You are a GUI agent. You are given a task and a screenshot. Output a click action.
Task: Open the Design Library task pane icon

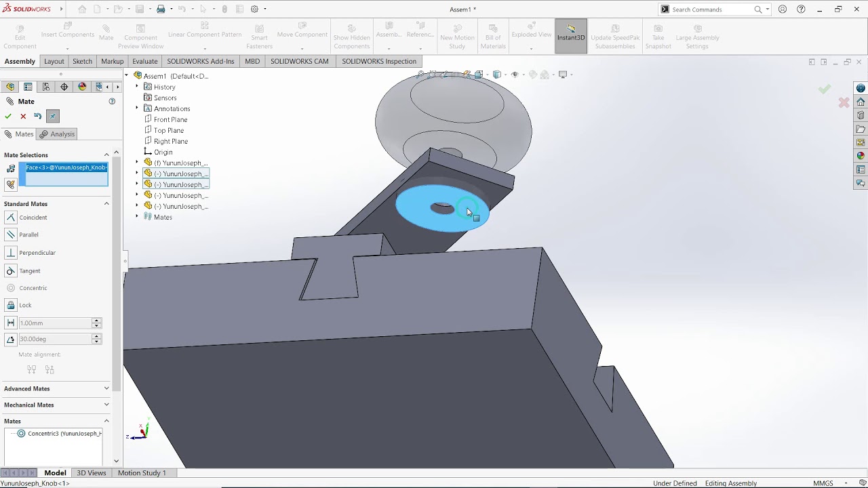coord(861,115)
